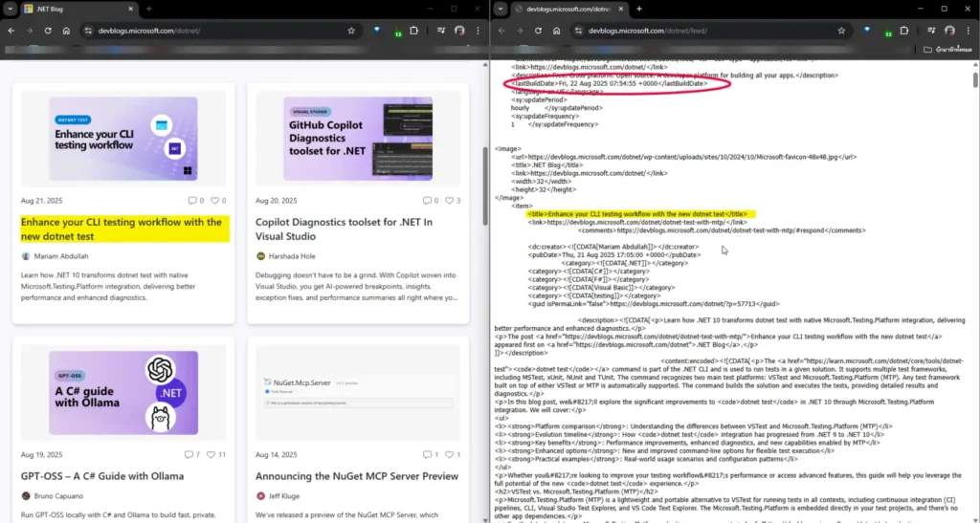This screenshot has height=523, width=980.
Task: Bookmark star in right feed window address bar
Action: tap(841, 31)
